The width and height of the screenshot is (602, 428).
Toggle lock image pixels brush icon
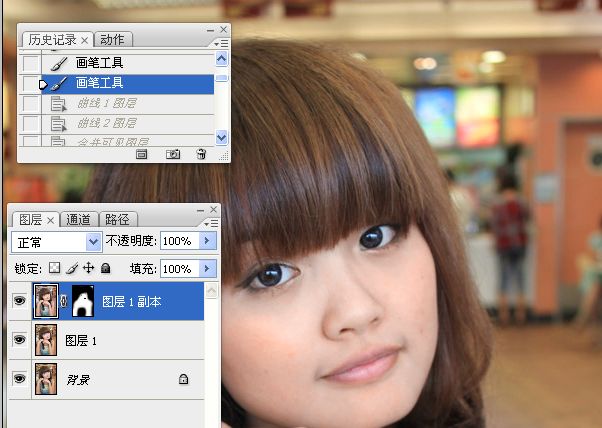71,268
